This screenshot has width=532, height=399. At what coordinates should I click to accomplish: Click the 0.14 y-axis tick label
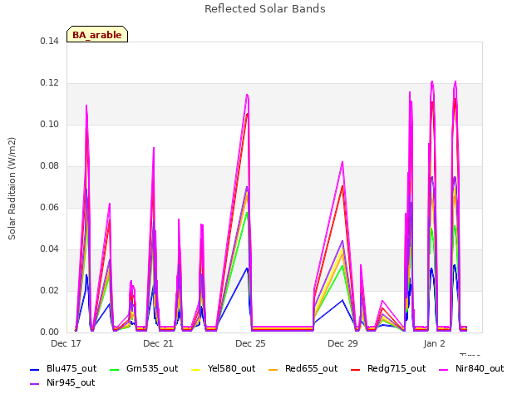49,41
